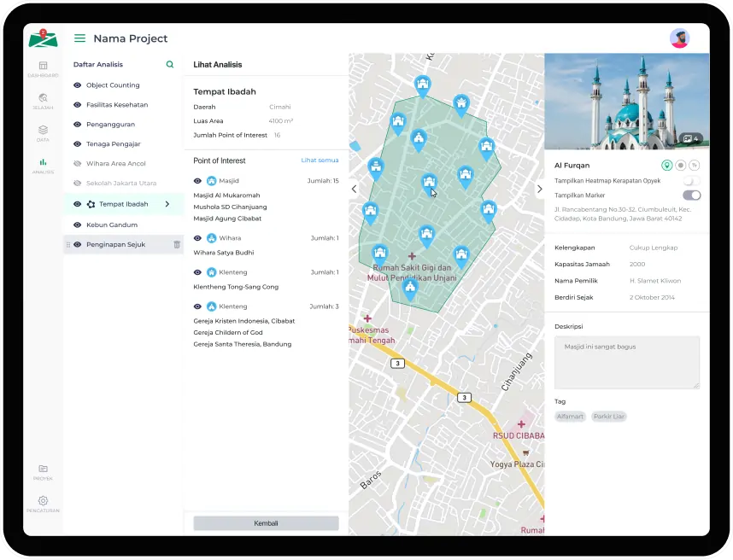
Task: Select Gereja Kristen Indonesia, Cibabat
Action: click(x=244, y=321)
